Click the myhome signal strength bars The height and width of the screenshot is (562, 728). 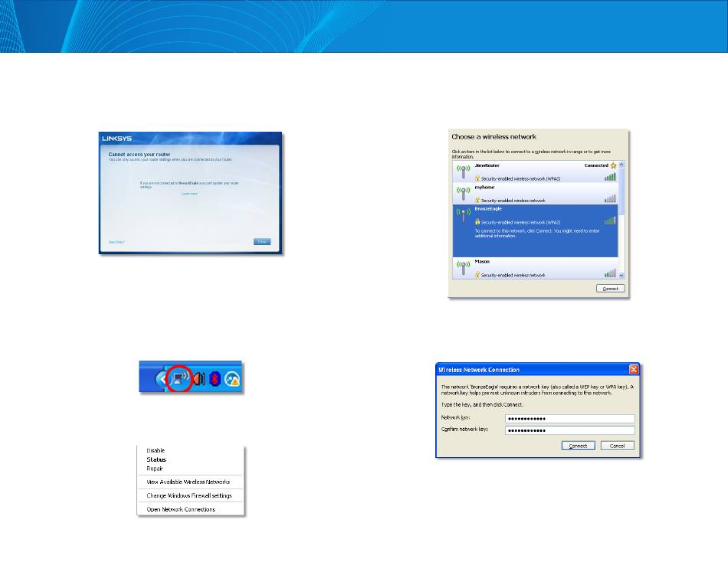[x=610, y=198]
